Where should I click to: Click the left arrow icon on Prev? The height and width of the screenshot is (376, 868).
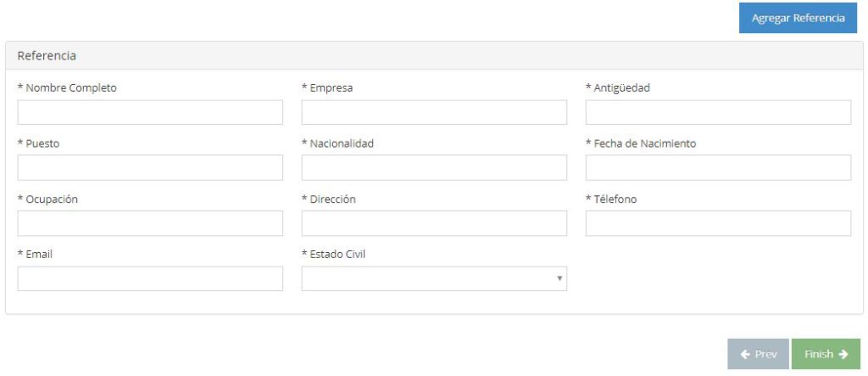point(744,354)
